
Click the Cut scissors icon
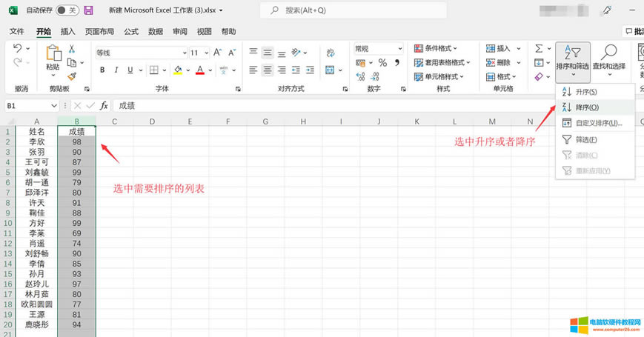(72, 48)
